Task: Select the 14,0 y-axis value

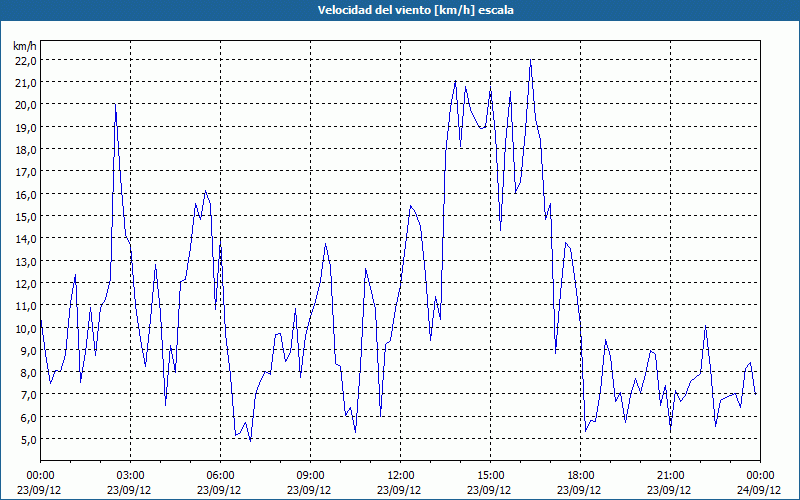Action: [26, 239]
